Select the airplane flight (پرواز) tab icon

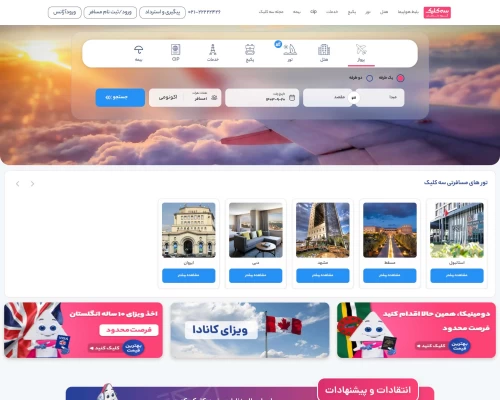pos(361,50)
